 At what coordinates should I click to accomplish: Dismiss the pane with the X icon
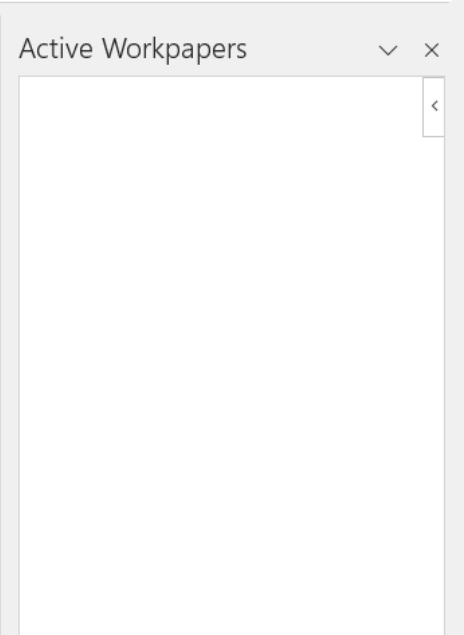[x=432, y=51]
